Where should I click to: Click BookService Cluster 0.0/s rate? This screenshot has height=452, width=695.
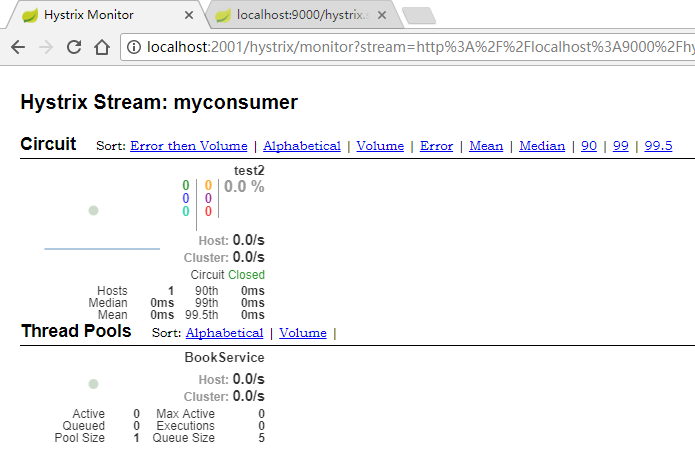pyautogui.click(x=249, y=396)
